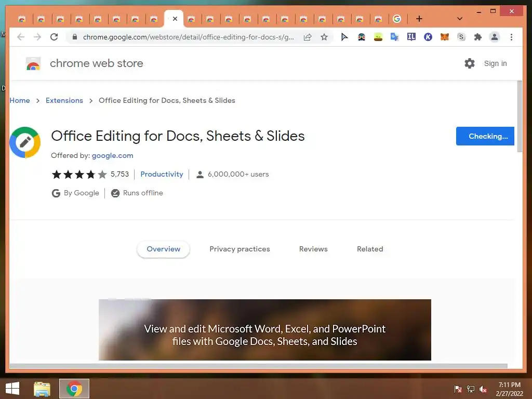Click the Checking... install button
Screen dimensions: 532x399
click(x=485, y=136)
